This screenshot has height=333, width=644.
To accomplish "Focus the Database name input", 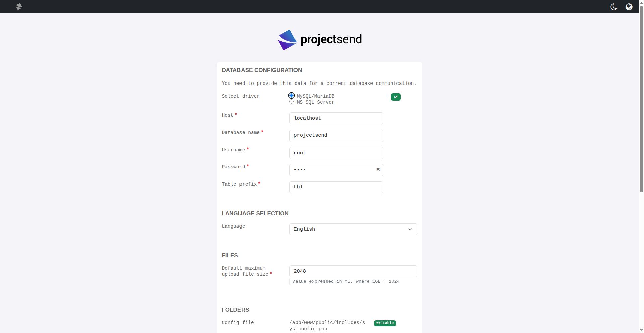I will (336, 135).
